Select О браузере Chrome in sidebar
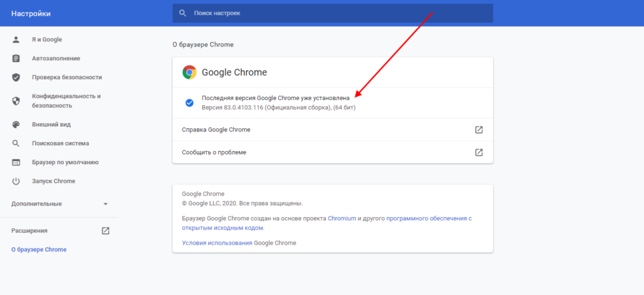The image size is (644, 295). [38, 250]
